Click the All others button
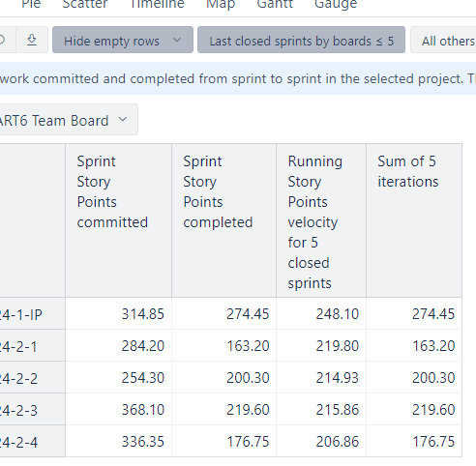Screen dimensions: 476x466 (x=445, y=40)
